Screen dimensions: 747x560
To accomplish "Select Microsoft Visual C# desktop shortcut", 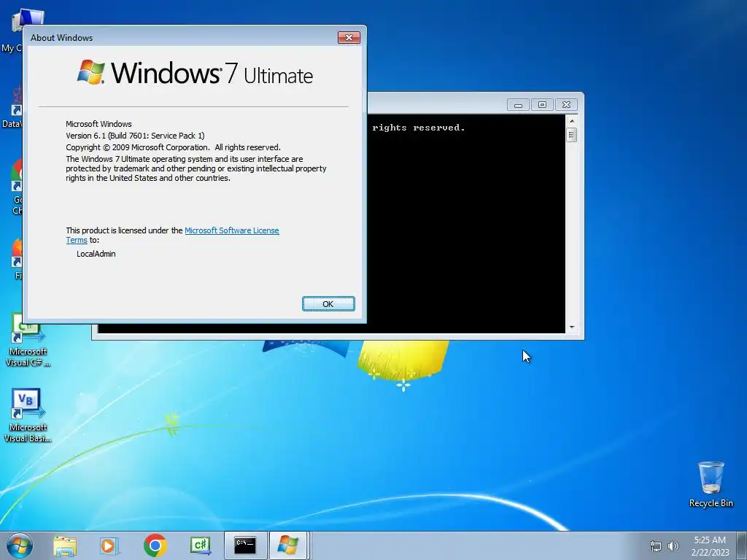I will pos(28,340).
